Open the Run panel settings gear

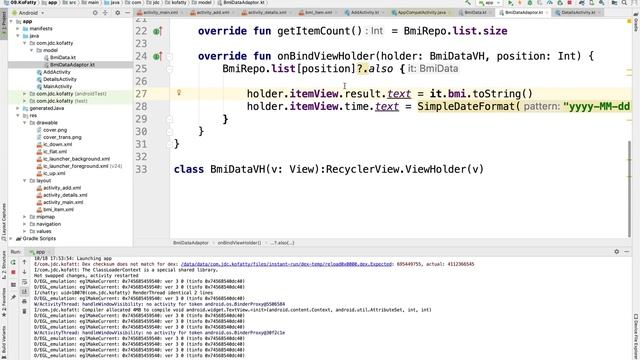tap(617, 252)
